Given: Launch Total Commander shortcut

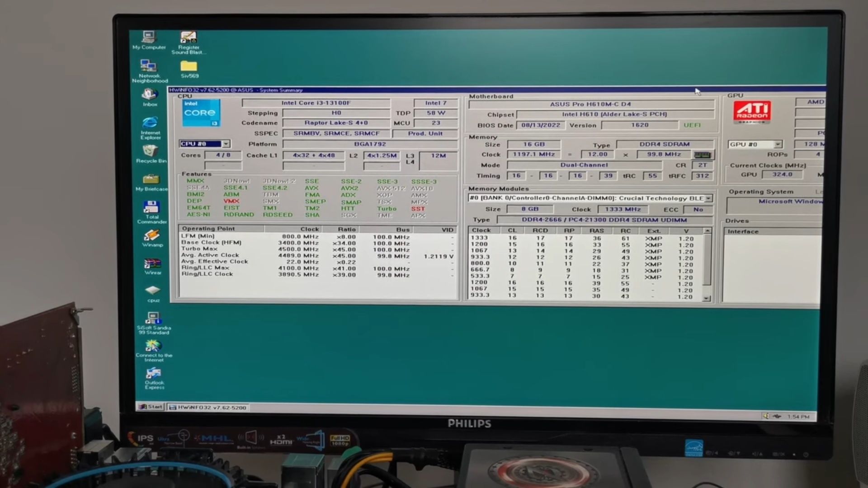Looking at the screenshot, I should pyautogui.click(x=151, y=212).
